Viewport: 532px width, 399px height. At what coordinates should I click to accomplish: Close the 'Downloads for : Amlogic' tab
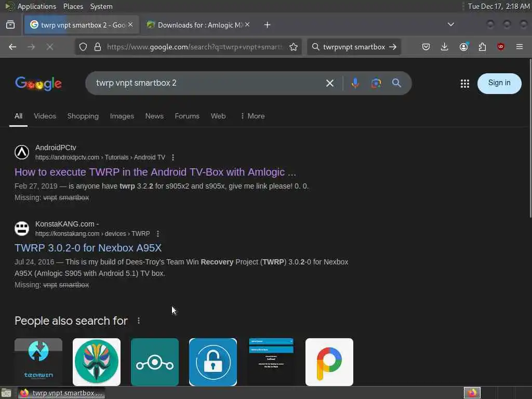pos(247,25)
